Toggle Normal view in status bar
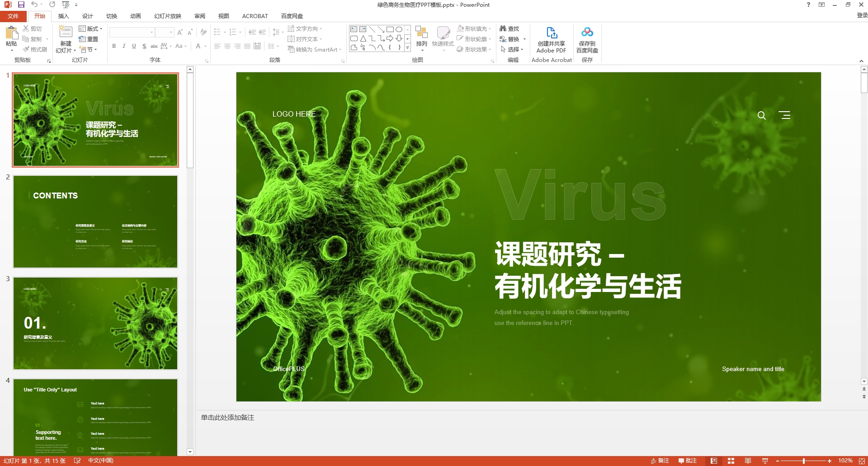The height and width of the screenshot is (466, 868). coord(714,461)
